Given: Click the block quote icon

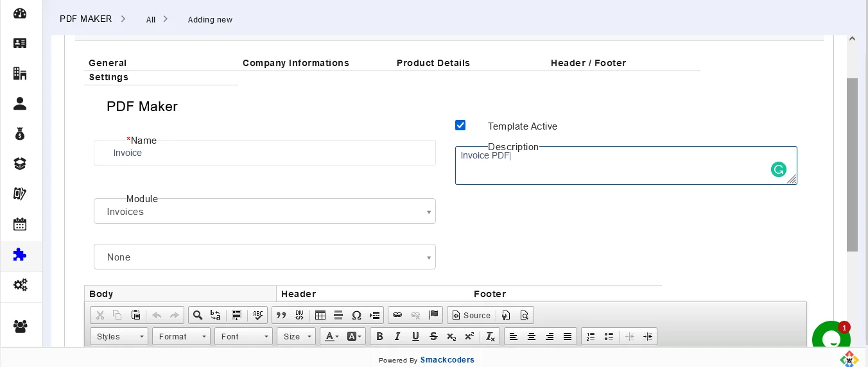Looking at the screenshot, I should [x=281, y=315].
